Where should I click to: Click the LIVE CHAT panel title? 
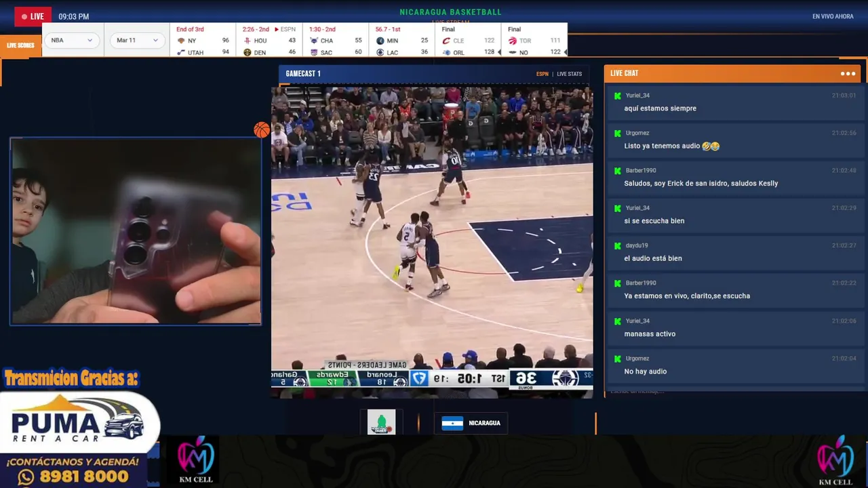[624, 73]
